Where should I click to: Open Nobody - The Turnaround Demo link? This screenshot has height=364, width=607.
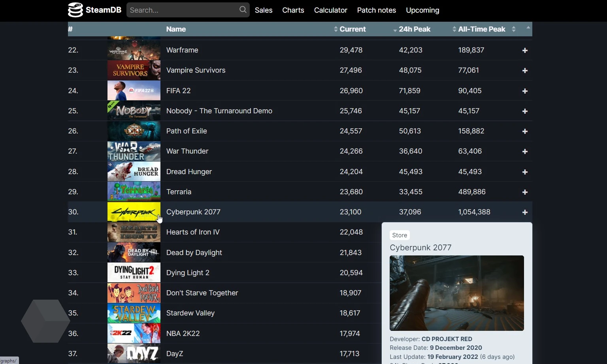[219, 111]
